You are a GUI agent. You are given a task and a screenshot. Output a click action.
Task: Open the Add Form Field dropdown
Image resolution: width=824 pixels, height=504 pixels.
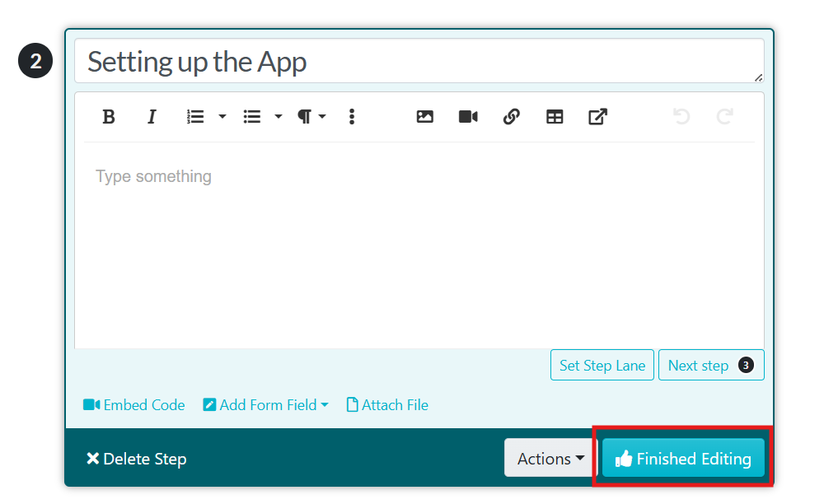click(x=266, y=405)
